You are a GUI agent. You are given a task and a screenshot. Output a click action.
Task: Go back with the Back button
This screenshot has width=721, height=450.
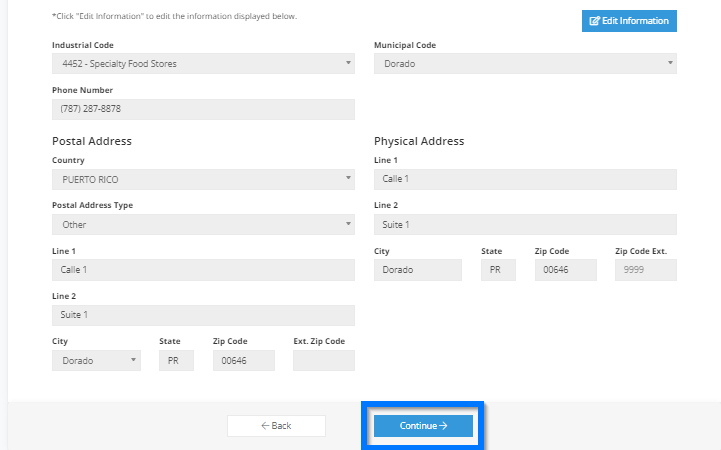276,426
